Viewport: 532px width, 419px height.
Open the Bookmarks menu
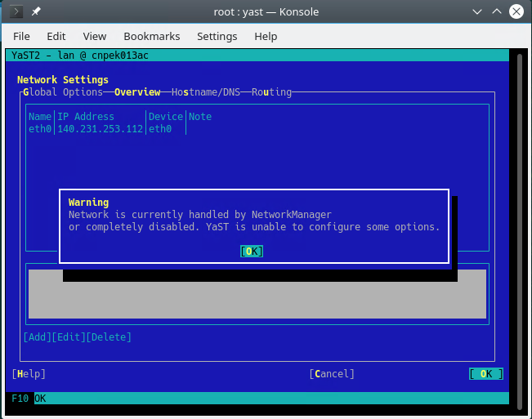click(152, 36)
